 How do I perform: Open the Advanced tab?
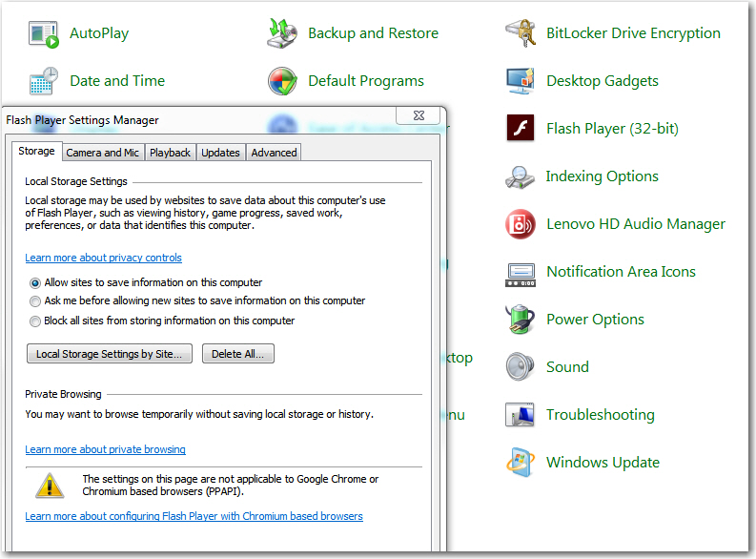274,153
